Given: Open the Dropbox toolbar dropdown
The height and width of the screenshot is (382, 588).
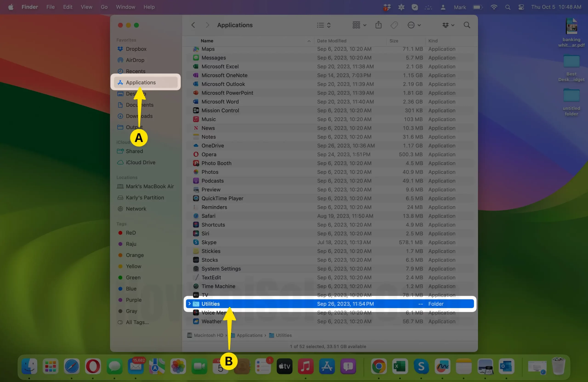Looking at the screenshot, I should [x=448, y=25].
